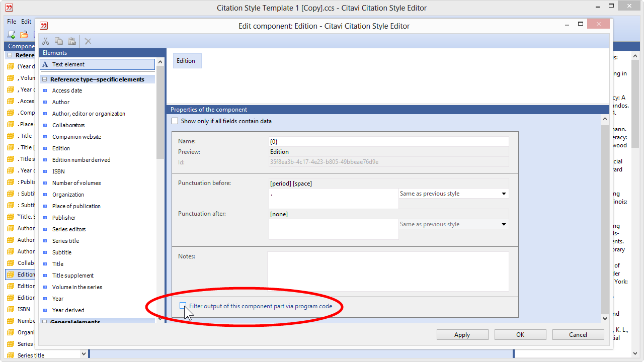Select highlighted Edition component in main window

point(21,275)
